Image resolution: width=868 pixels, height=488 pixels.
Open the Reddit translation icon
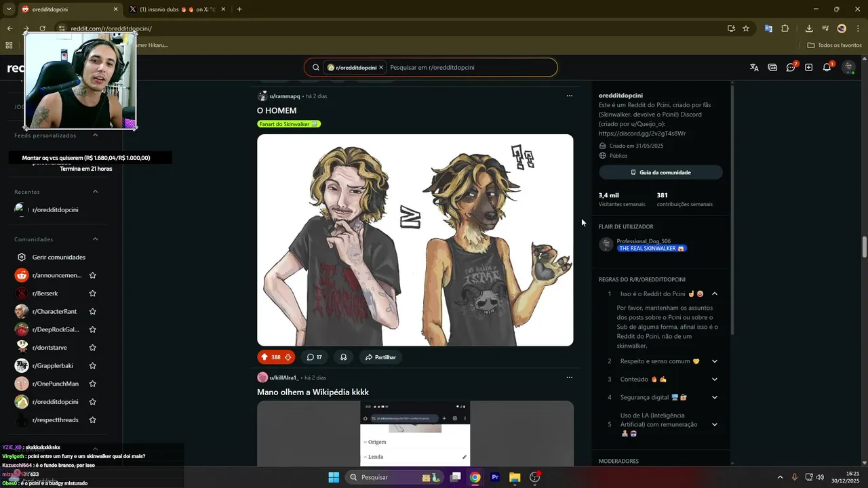(x=754, y=68)
